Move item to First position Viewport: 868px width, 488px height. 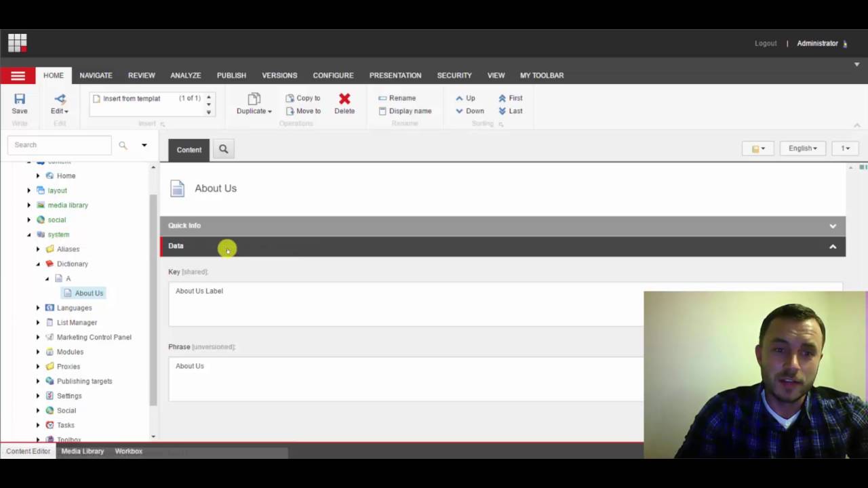pos(511,98)
